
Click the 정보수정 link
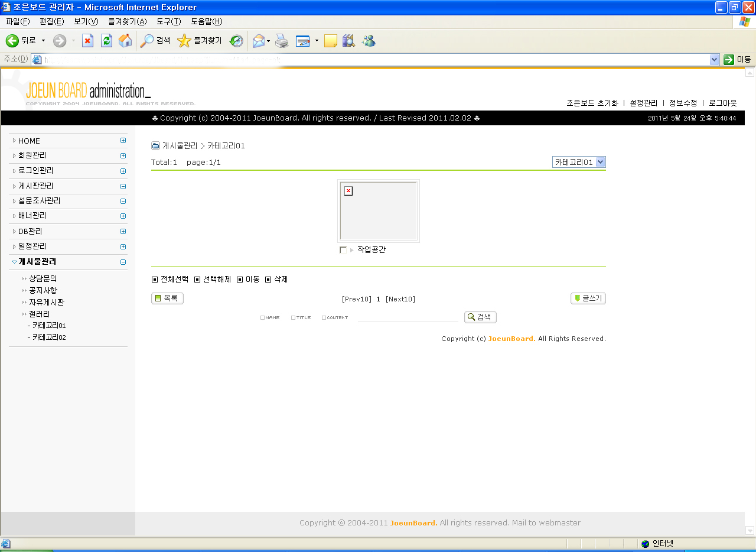pos(683,103)
